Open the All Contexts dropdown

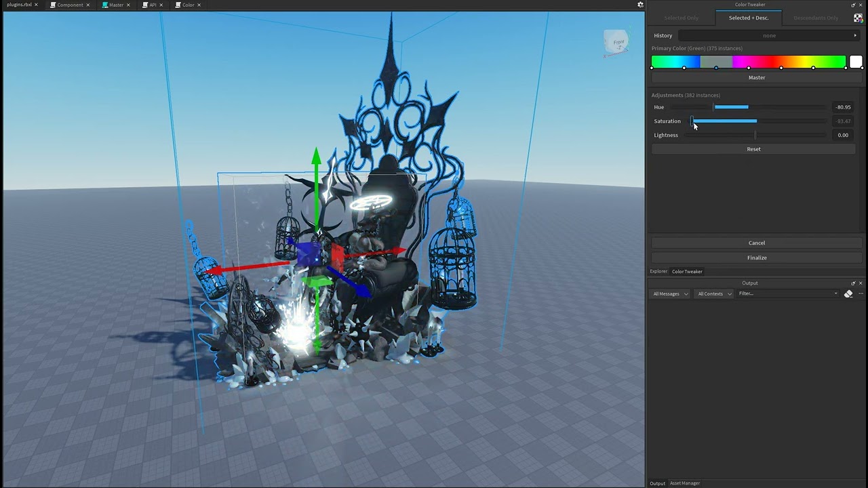coord(714,293)
